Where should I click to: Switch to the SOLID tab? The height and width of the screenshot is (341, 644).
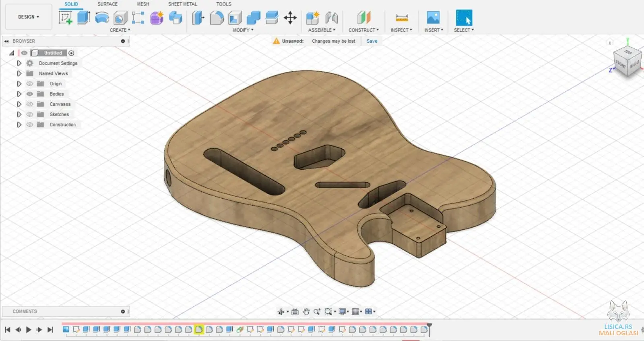[71, 4]
